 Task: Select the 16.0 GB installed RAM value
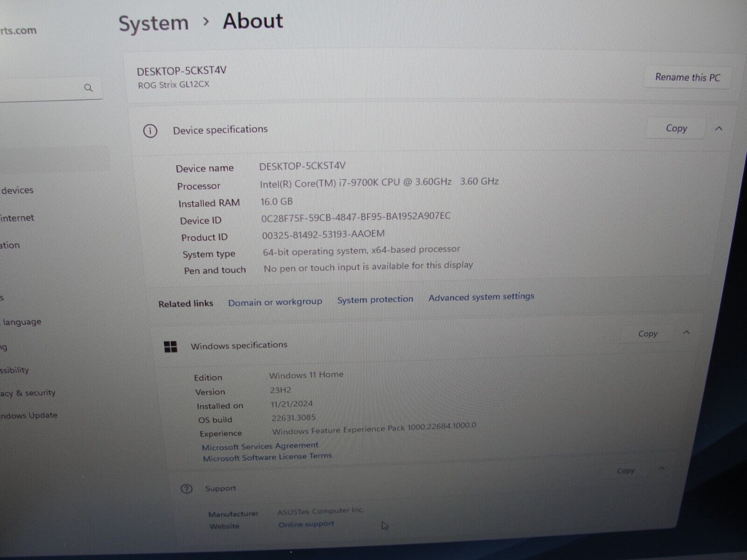point(276,202)
